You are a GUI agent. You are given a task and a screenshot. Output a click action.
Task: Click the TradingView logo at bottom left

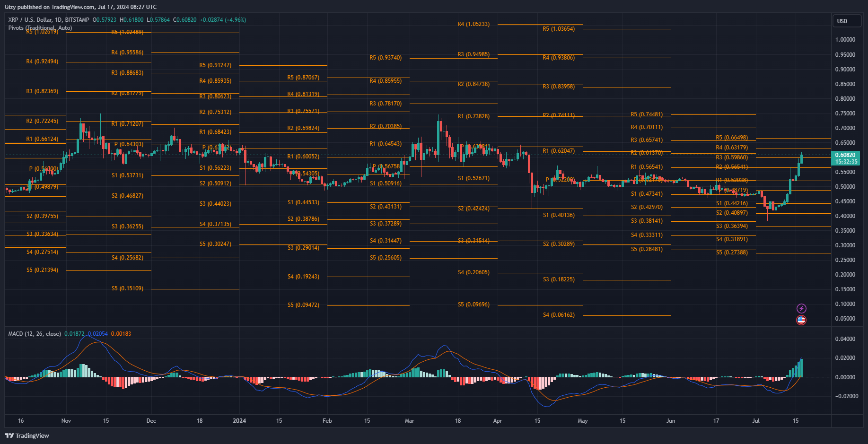click(27, 435)
